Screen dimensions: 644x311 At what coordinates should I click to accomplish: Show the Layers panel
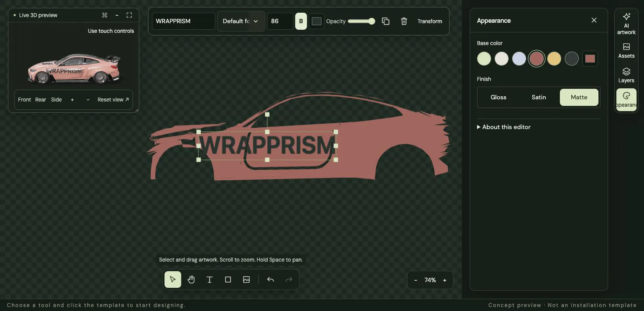626,75
